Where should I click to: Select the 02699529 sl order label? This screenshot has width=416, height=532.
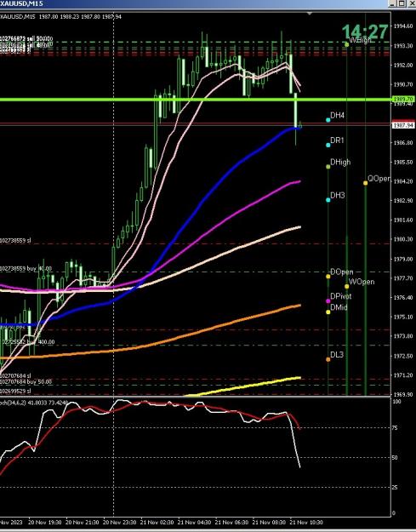(x=15, y=392)
